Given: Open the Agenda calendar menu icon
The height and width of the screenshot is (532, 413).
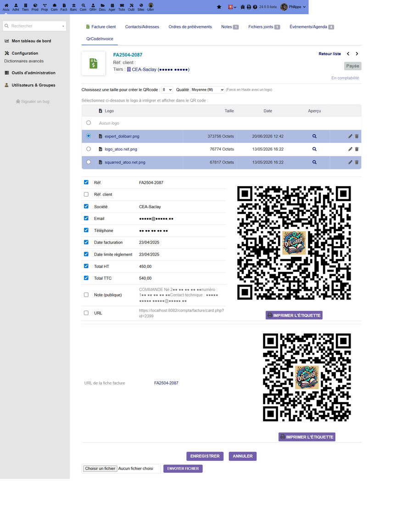Looking at the screenshot, I should click(x=112, y=6).
